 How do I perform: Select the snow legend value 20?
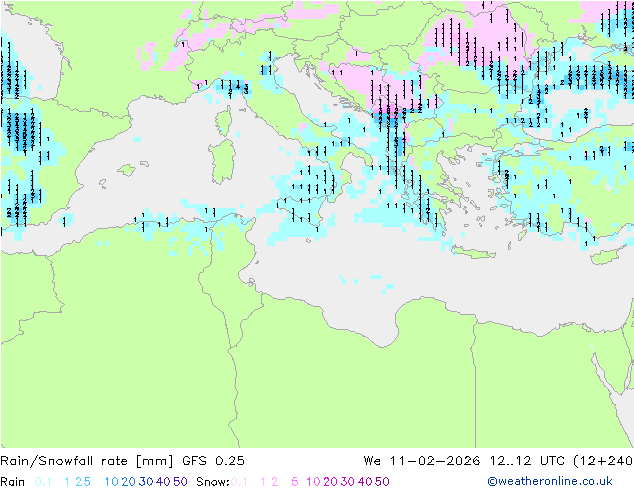pyautogui.click(x=330, y=482)
